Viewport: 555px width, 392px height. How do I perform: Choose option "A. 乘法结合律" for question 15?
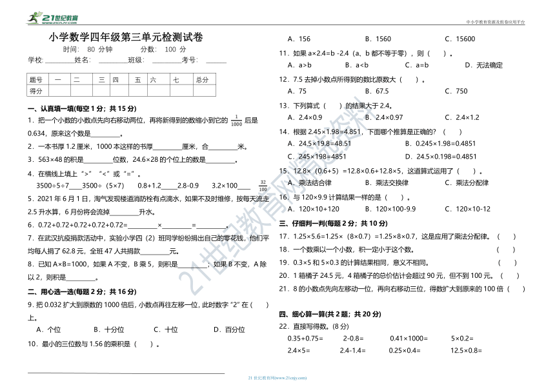point(310,182)
